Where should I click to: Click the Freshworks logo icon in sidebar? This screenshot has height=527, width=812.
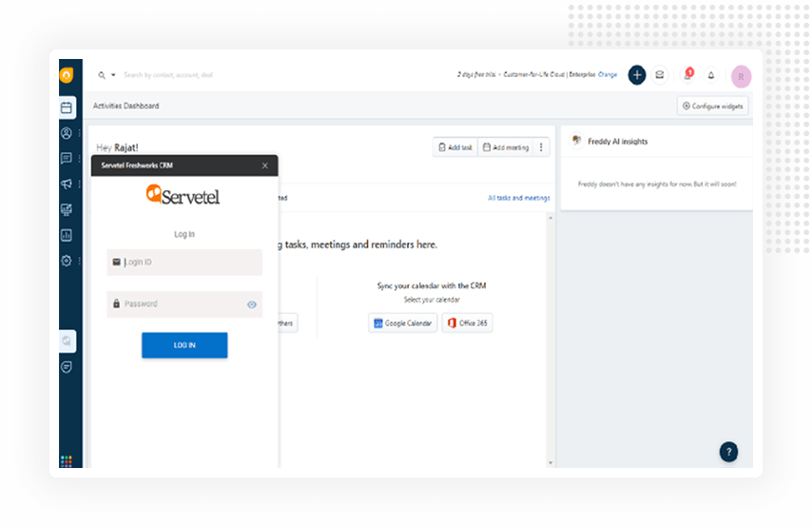coord(67,75)
